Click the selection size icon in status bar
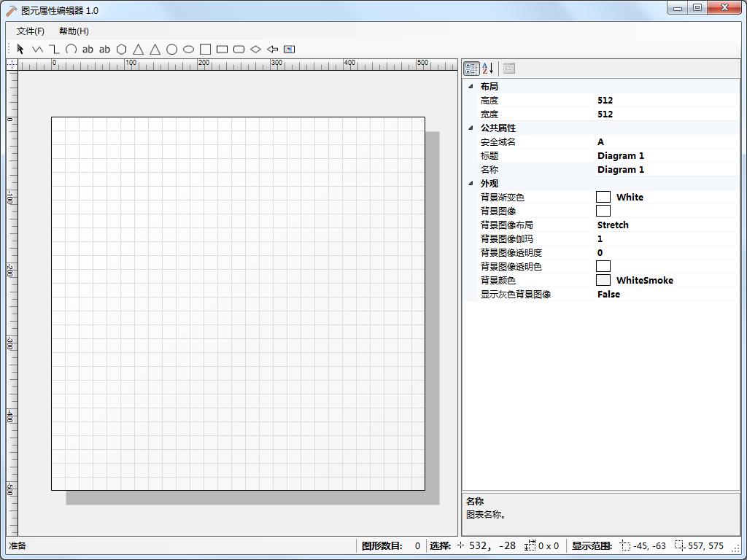Image resolution: width=747 pixels, height=560 pixels. [530, 545]
